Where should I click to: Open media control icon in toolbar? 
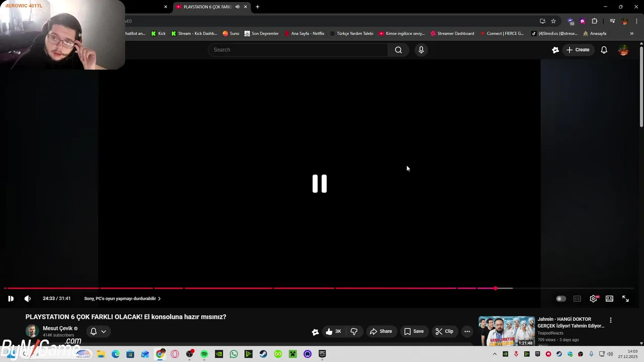(612, 21)
